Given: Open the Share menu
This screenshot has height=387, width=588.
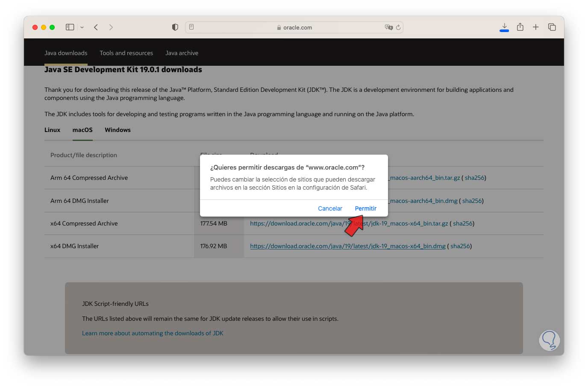Looking at the screenshot, I should pos(520,27).
